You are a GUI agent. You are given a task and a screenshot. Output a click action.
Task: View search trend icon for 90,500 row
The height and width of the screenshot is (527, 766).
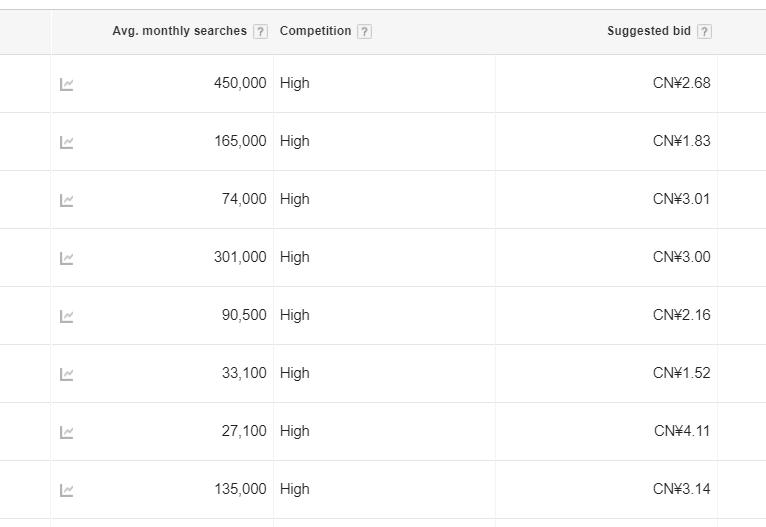point(67,317)
